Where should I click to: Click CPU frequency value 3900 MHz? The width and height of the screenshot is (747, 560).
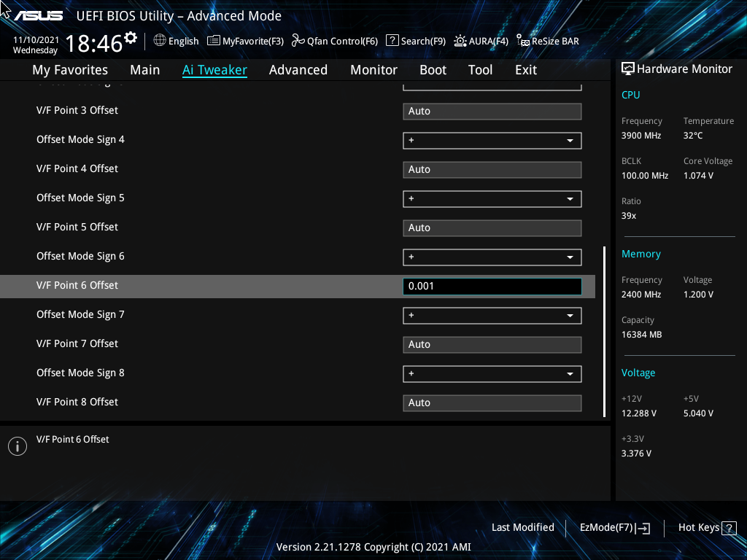[641, 136]
